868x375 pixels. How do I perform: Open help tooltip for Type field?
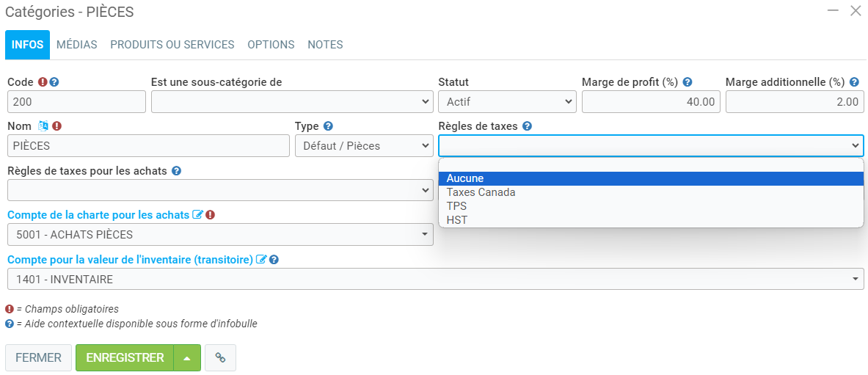click(x=329, y=125)
